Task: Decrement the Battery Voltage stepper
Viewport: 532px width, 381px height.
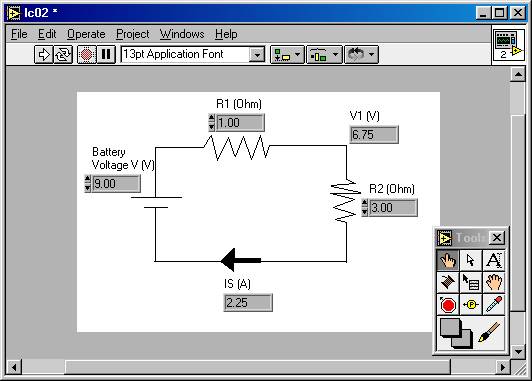Action: [88, 188]
